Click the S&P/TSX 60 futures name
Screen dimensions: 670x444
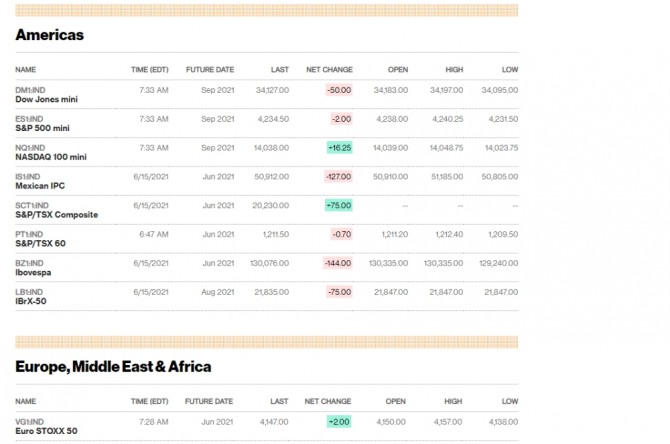coord(40,243)
